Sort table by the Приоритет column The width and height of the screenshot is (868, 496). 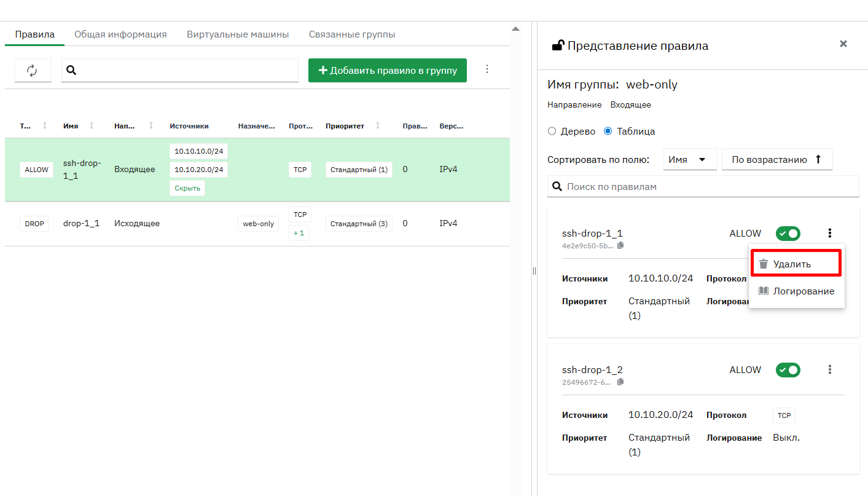378,125
